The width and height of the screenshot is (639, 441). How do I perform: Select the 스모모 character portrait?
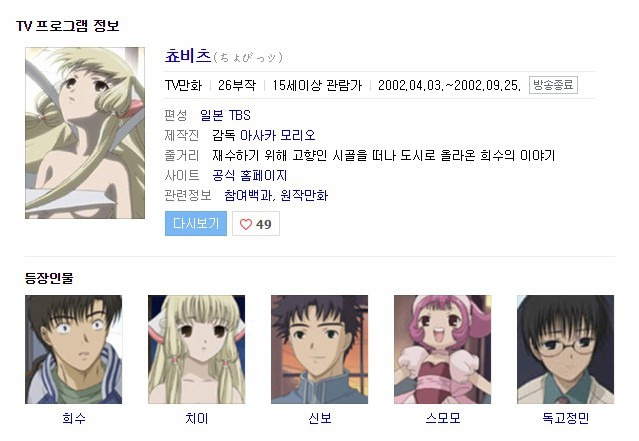[443, 349]
